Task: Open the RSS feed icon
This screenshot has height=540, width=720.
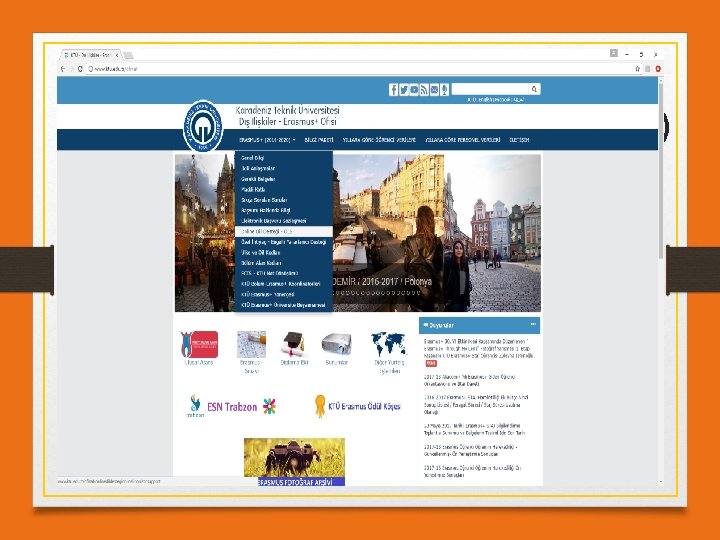Action: (424, 90)
